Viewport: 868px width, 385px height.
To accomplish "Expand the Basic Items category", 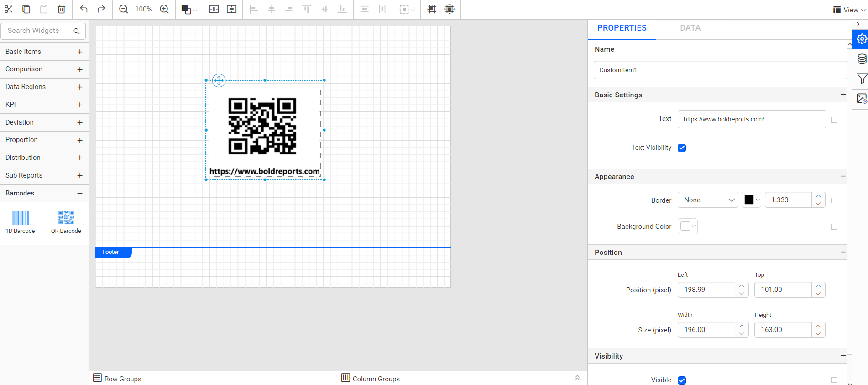I will [x=44, y=52].
